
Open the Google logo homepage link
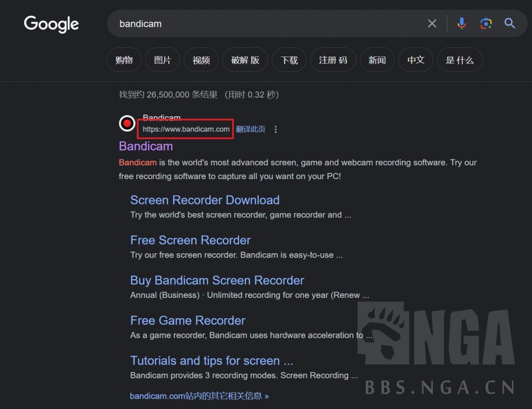coord(51,24)
